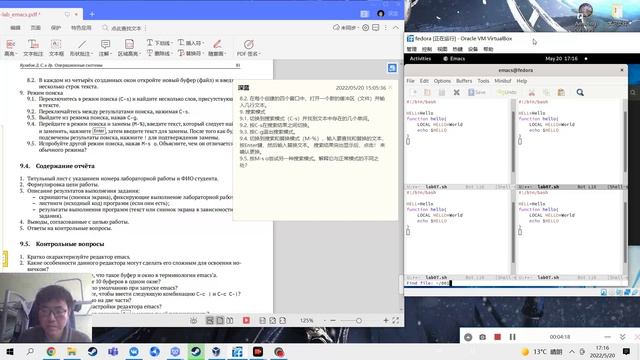The height and width of the screenshot is (360, 640).
Task: Select the text annotation (文字批注) tool
Action: tap(33, 47)
